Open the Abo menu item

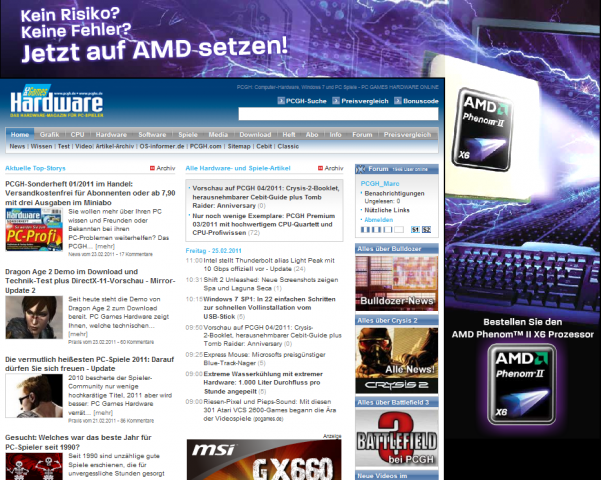tap(312, 135)
